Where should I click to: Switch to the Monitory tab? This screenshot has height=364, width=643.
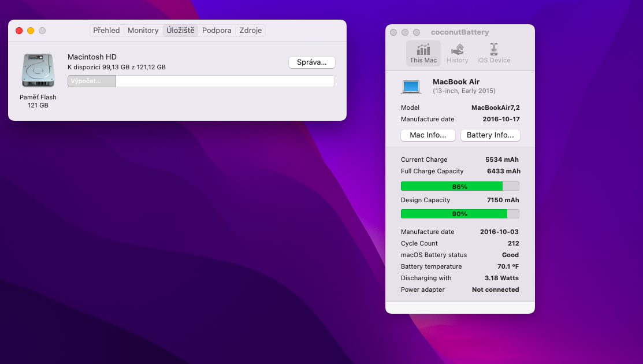(143, 31)
